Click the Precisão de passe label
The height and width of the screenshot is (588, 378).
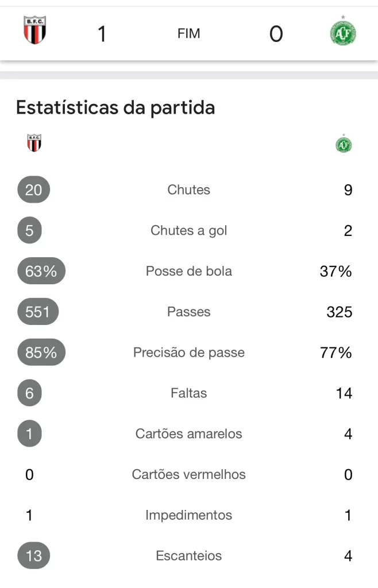[x=188, y=353]
